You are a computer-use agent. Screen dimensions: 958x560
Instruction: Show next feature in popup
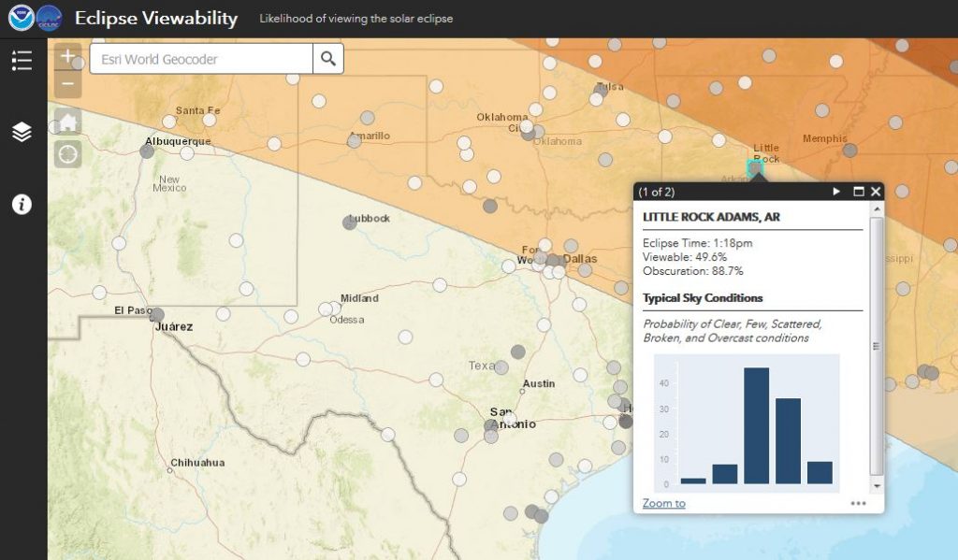(836, 192)
